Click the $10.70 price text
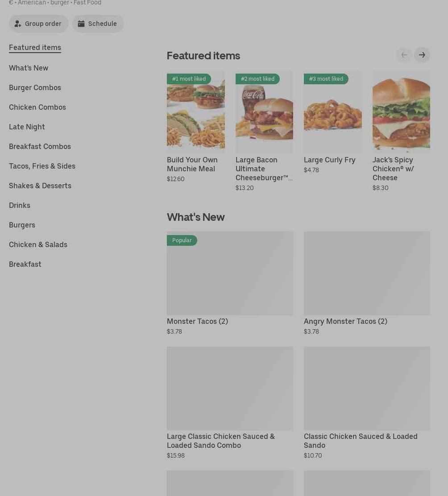Image resolution: width=448 pixels, height=496 pixels. pyautogui.click(x=313, y=455)
